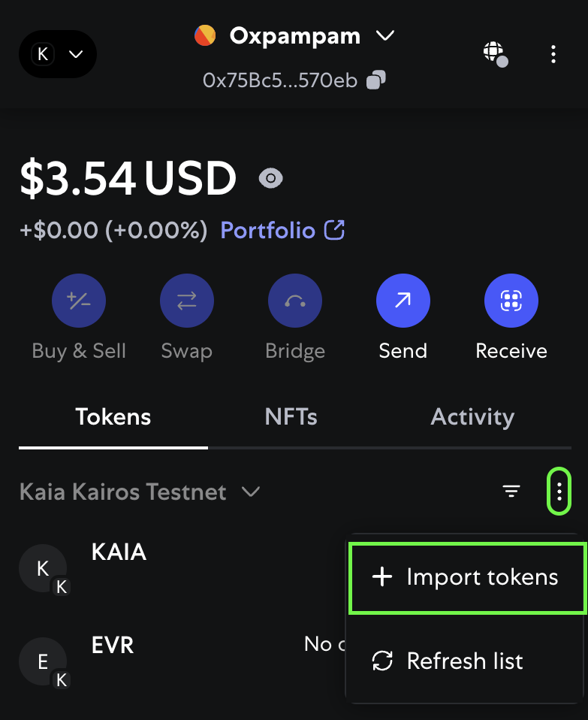Viewport: 588px width, 720px height.
Task: Open the KAIA token row
Action: pyautogui.click(x=182, y=568)
